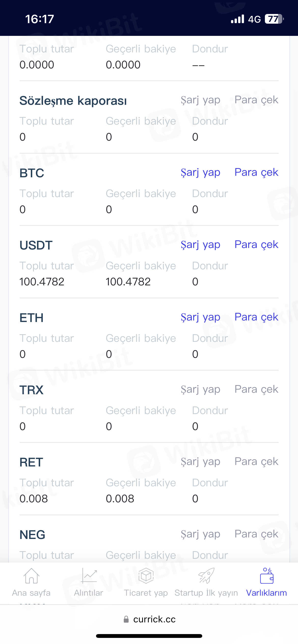Tap the currick.cc address bar

154,619
